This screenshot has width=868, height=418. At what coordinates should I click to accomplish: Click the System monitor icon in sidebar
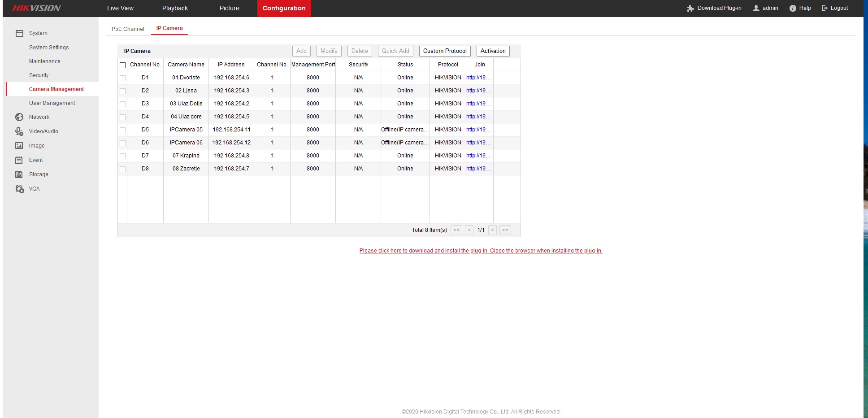[x=19, y=33]
